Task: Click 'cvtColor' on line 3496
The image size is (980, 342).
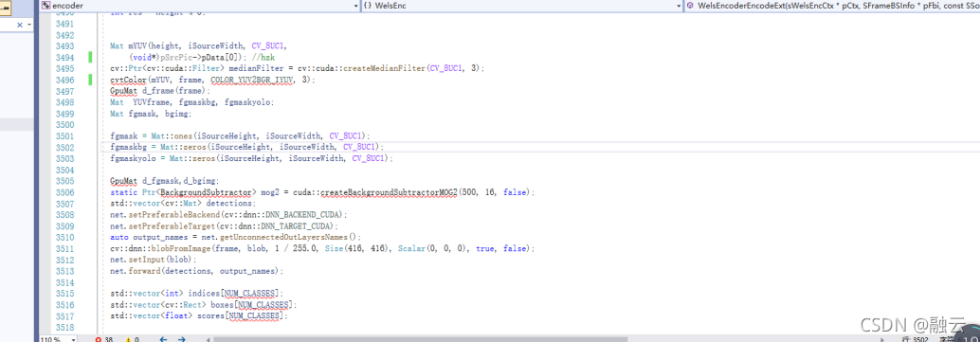Action: point(128,80)
